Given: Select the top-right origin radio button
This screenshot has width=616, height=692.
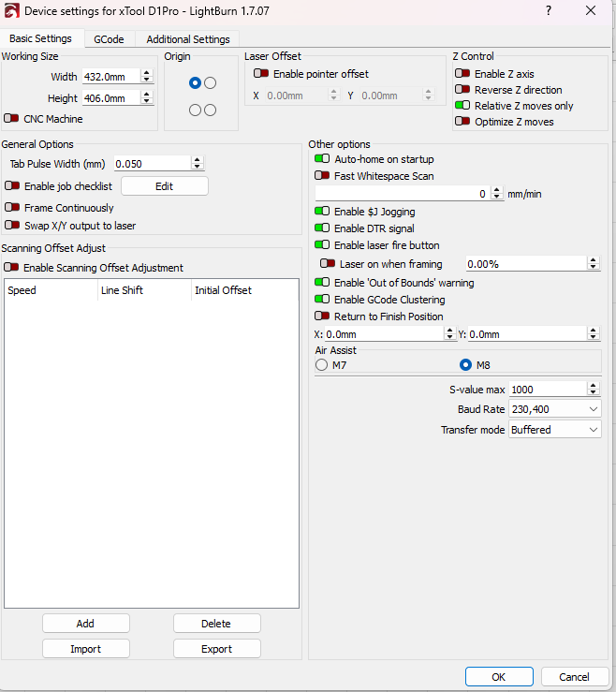Looking at the screenshot, I should tap(211, 83).
